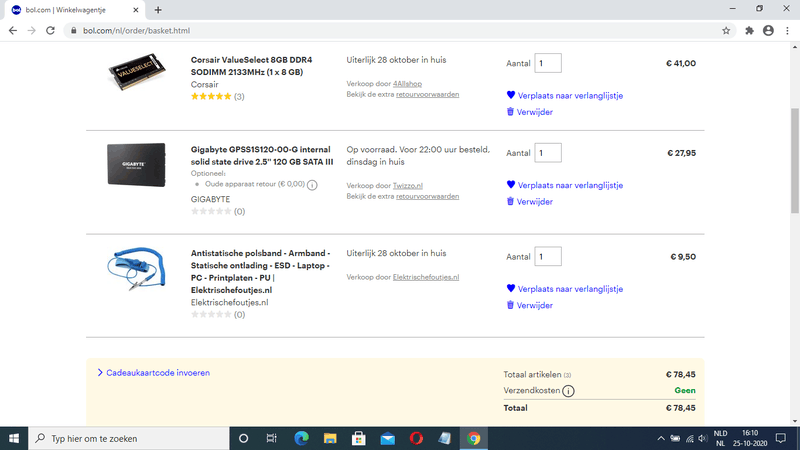
Task: Open Microsoft Store from the taskbar
Action: point(359,438)
